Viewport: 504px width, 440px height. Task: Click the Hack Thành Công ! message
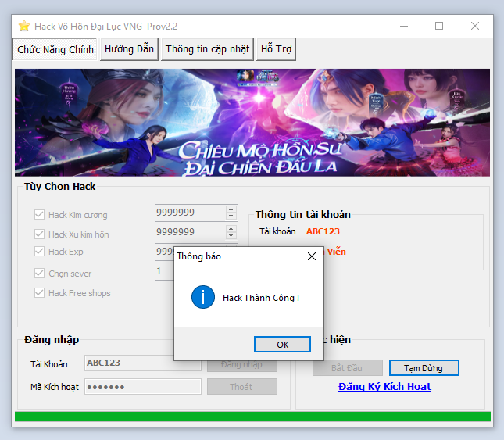pos(261,298)
